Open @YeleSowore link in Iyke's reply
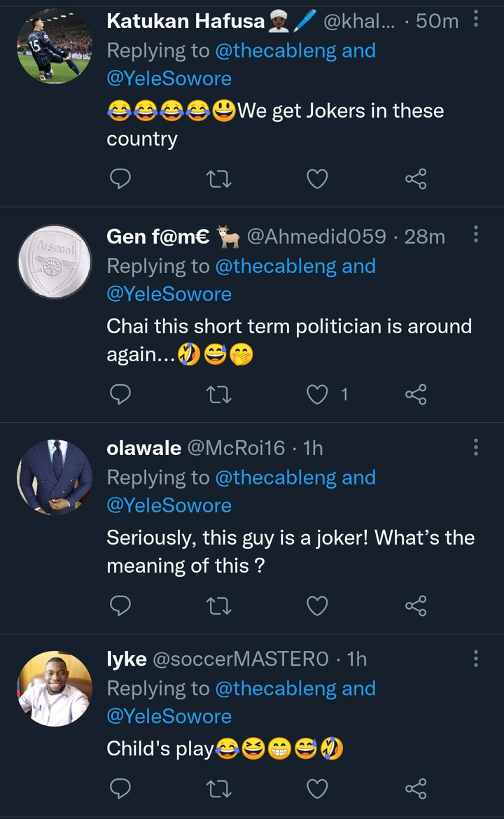 click(169, 717)
